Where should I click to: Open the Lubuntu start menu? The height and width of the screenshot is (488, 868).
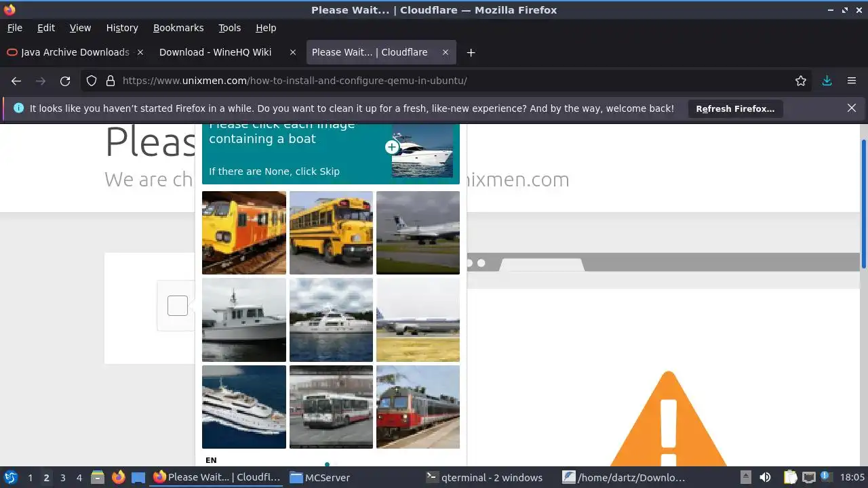[x=11, y=477]
